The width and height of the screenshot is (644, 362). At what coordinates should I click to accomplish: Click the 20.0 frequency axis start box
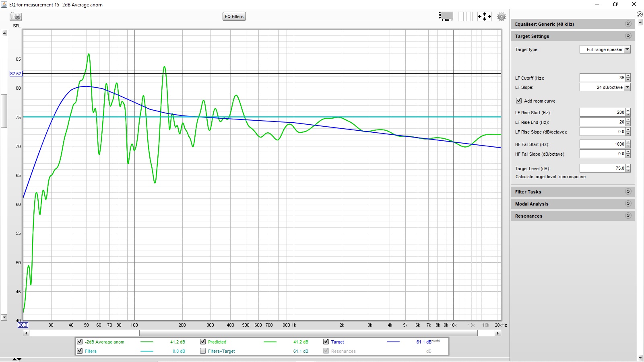click(x=23, y=325)
